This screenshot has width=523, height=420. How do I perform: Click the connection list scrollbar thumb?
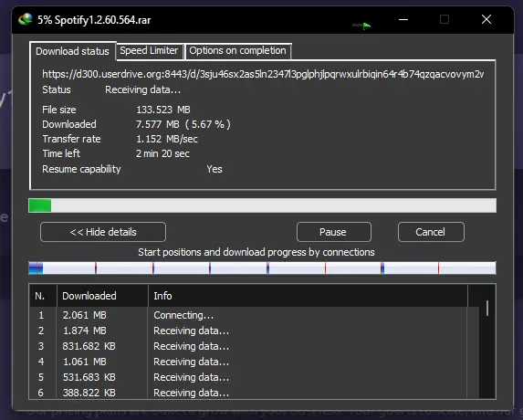tap(487, 308)
